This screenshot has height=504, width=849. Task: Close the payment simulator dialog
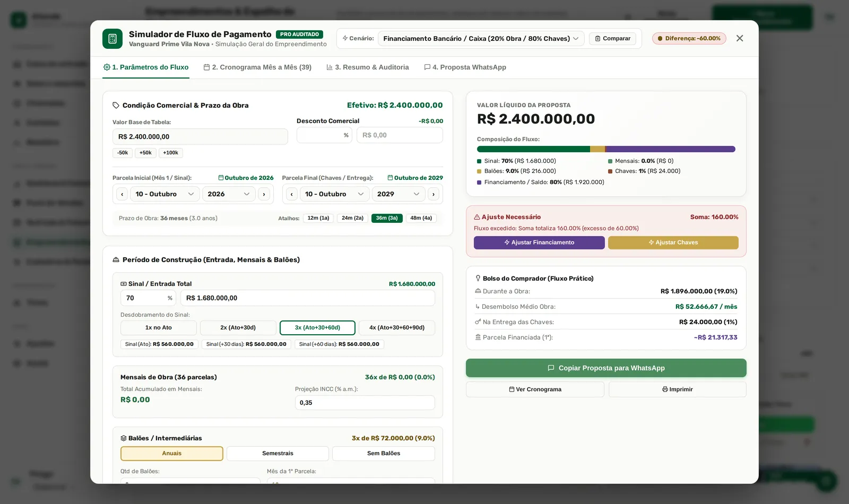(x=740, y=38)
